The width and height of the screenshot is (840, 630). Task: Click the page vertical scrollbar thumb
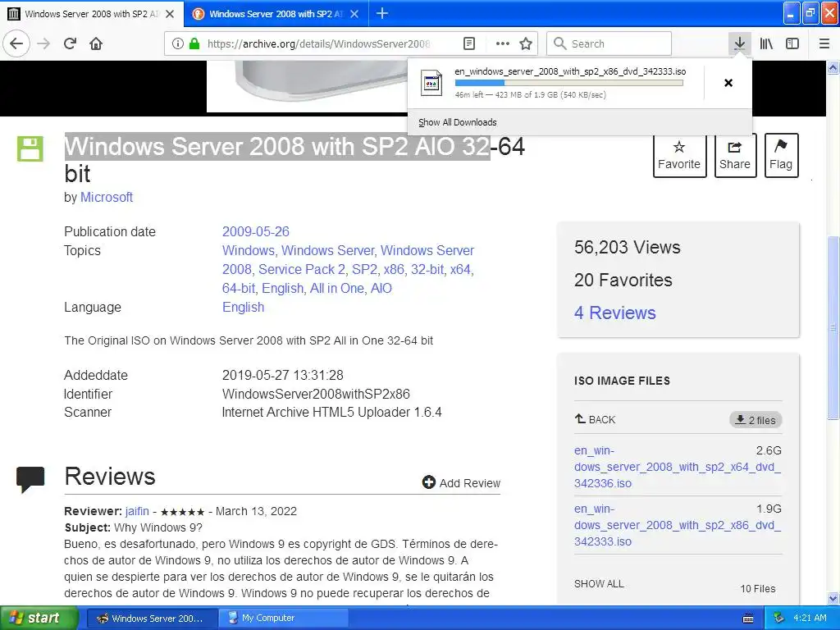833,326
